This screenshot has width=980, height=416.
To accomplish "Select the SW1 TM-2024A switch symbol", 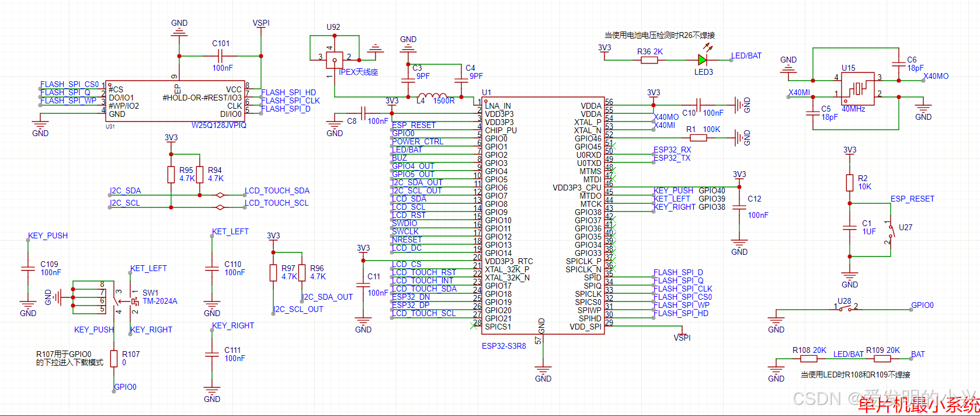I will coord(126,301).
